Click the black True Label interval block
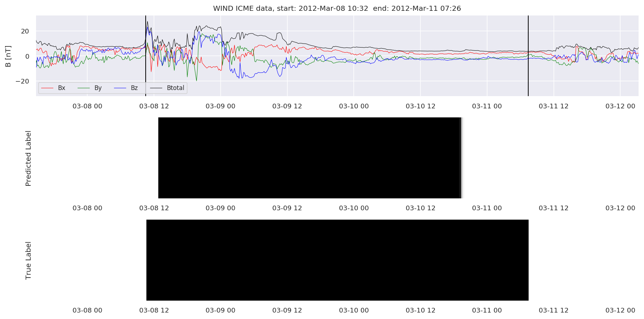Image resolution: width=644 pixels, height=319 pixels. pyautogui.click(x=338, y=260)
